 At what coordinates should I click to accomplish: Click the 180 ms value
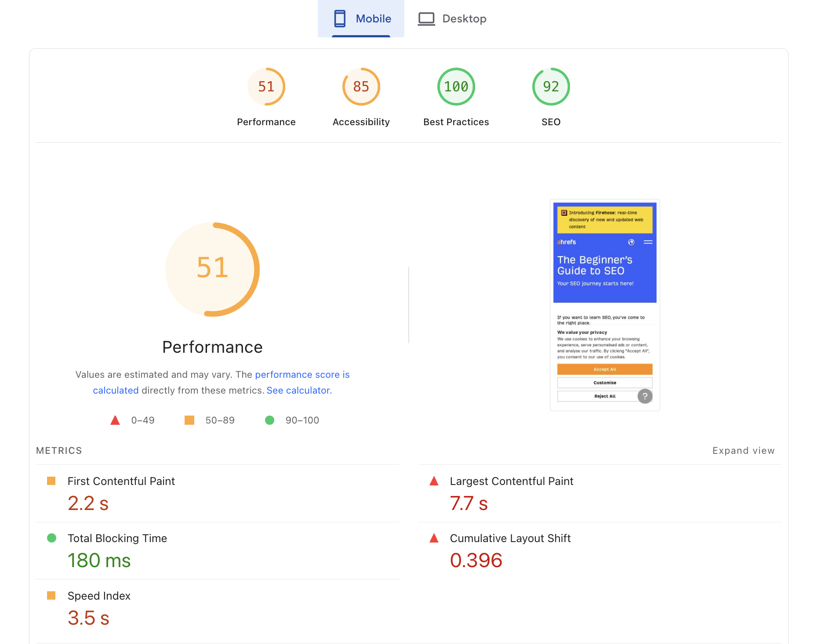pos(99,561)
